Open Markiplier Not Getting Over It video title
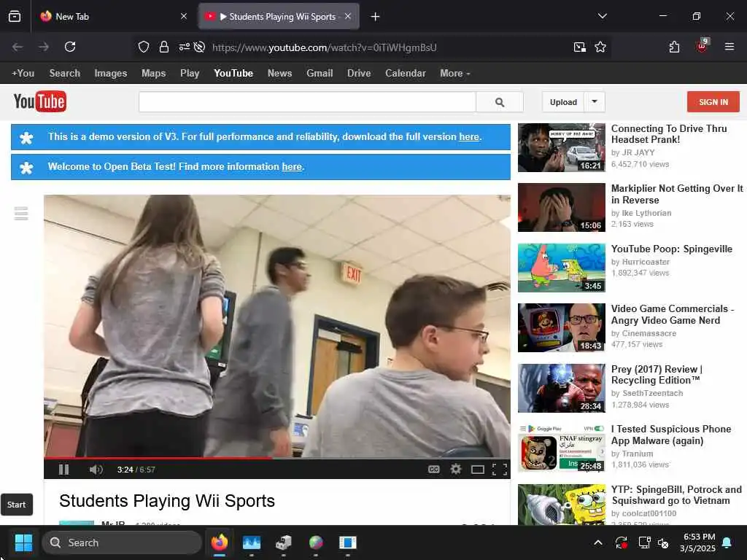Screen dimensions: 747x560 677,194
